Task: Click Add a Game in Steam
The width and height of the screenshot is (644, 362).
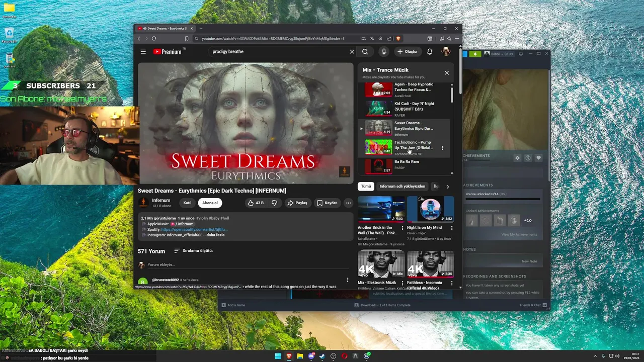Action: (233, 305)
